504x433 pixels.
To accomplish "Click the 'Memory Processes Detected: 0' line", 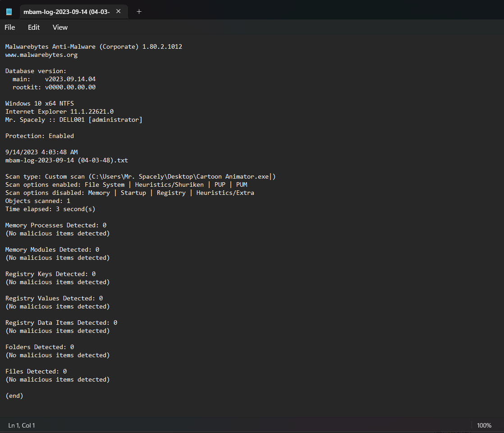I will pos(56,225).
